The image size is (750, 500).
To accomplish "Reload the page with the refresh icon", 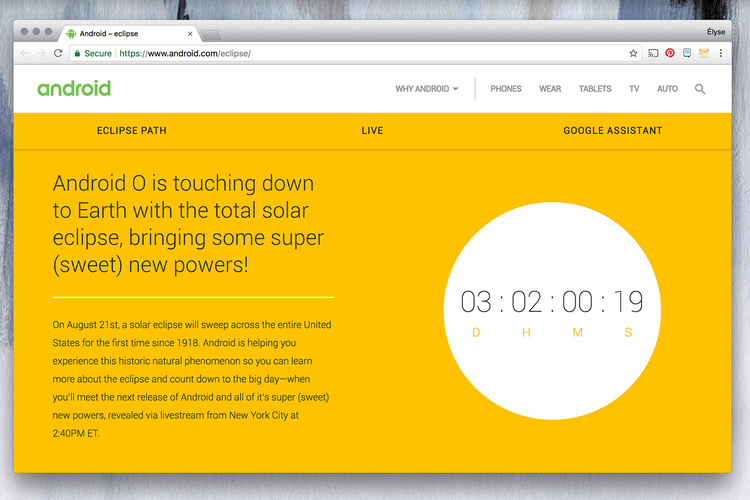I will coord(58,53).
